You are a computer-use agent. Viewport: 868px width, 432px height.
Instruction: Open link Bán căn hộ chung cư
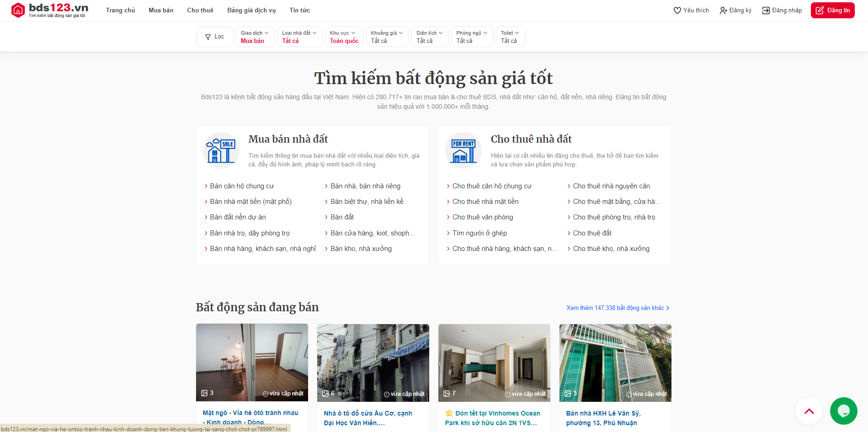point(241,186)
